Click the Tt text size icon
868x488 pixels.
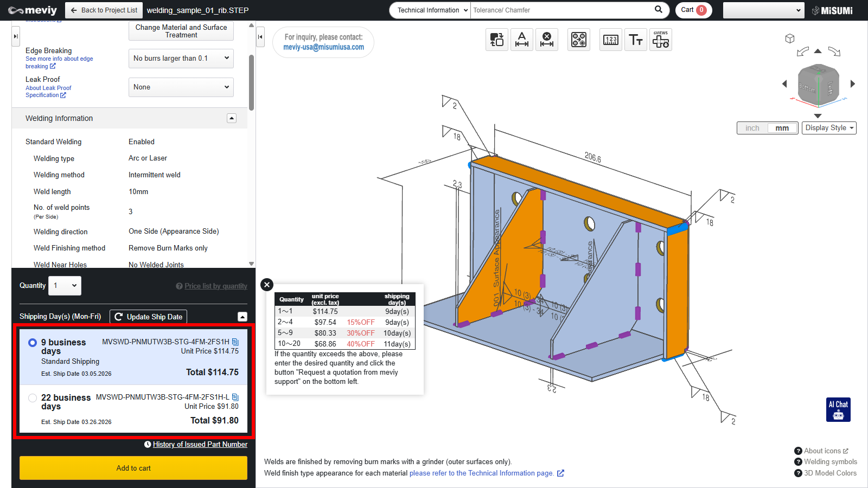[x=636, y=40]
